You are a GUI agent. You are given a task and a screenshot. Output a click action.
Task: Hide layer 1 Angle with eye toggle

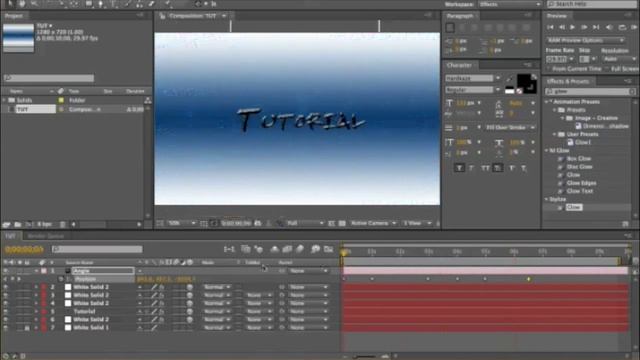pyautogui.click(x=6, y=271)
